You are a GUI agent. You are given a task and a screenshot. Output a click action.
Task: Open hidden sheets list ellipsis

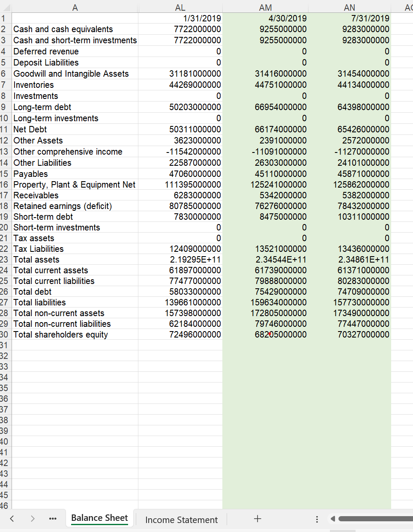[53, 519]
